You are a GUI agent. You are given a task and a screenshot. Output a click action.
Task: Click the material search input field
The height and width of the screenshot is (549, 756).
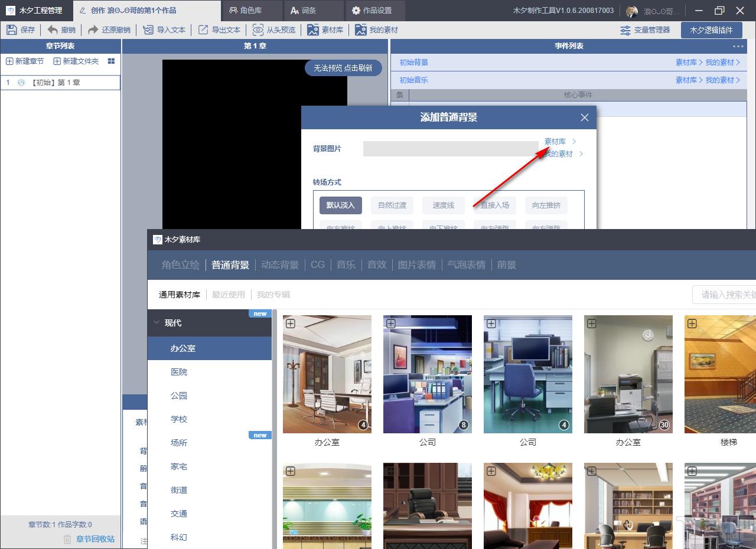pos(725,295)
